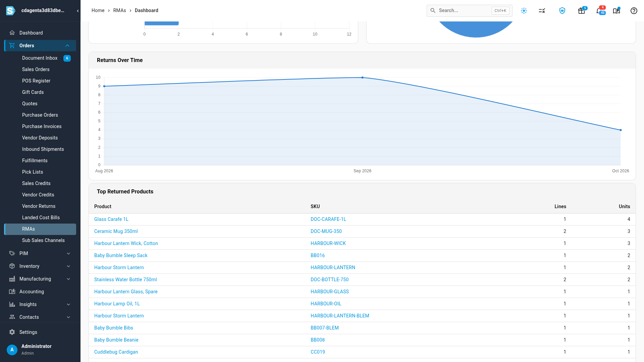
Task: Open the HARBOUR-LANTERN-BLEM SKU link
Action: [340, 316]
